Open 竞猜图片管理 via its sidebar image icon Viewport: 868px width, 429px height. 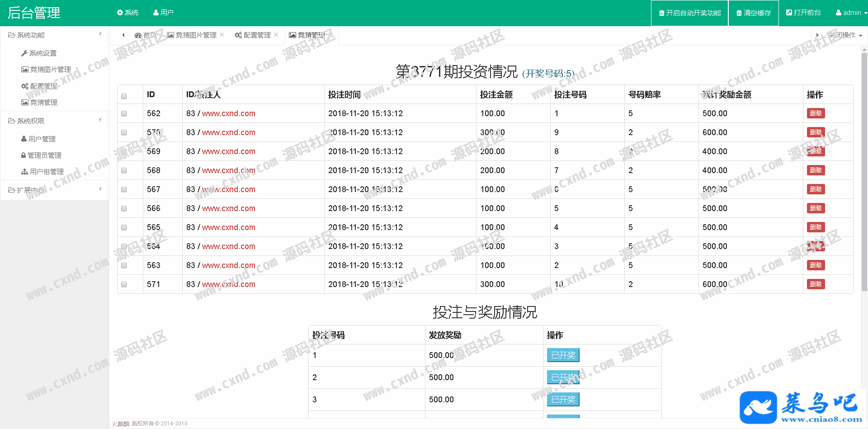(25, 70)
